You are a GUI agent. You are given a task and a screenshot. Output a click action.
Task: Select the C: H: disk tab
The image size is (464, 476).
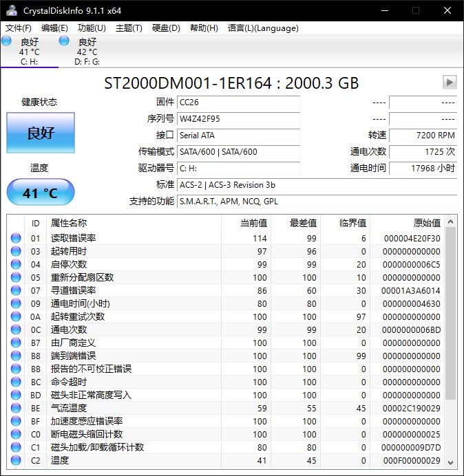coord(29,52)
